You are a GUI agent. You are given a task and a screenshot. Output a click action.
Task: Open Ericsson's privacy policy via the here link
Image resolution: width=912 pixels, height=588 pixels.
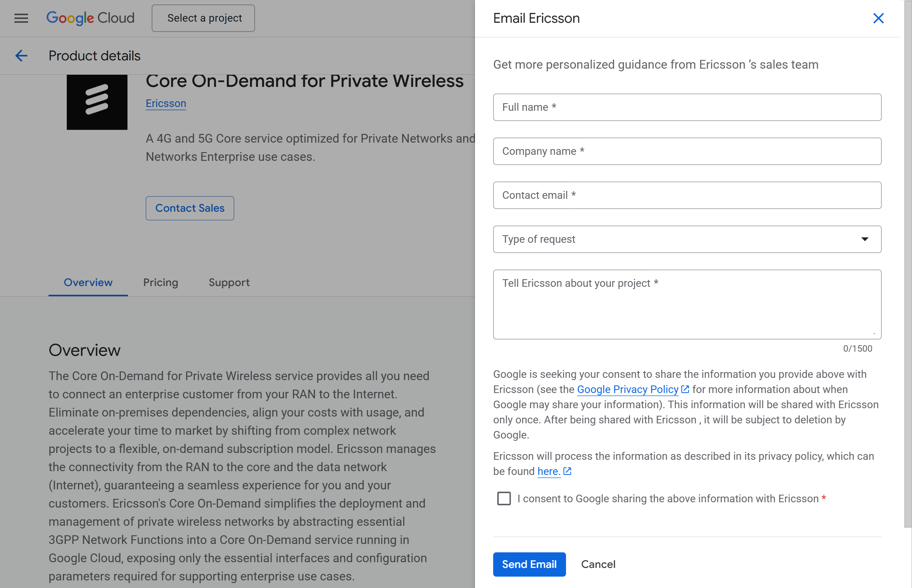coord(548,471)
